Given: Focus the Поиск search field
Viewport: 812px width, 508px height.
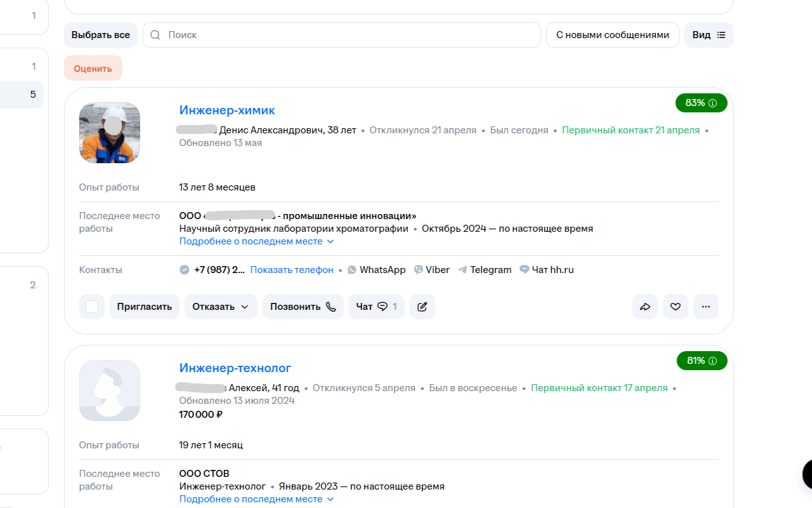Looking at the screenshot, I should (x=341, y=35).
